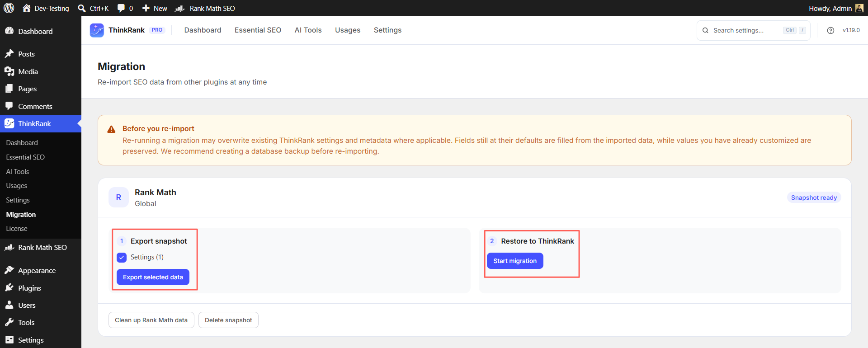
Task: Open AI Tools in the sidebar submenu
Action: point(18,171)
